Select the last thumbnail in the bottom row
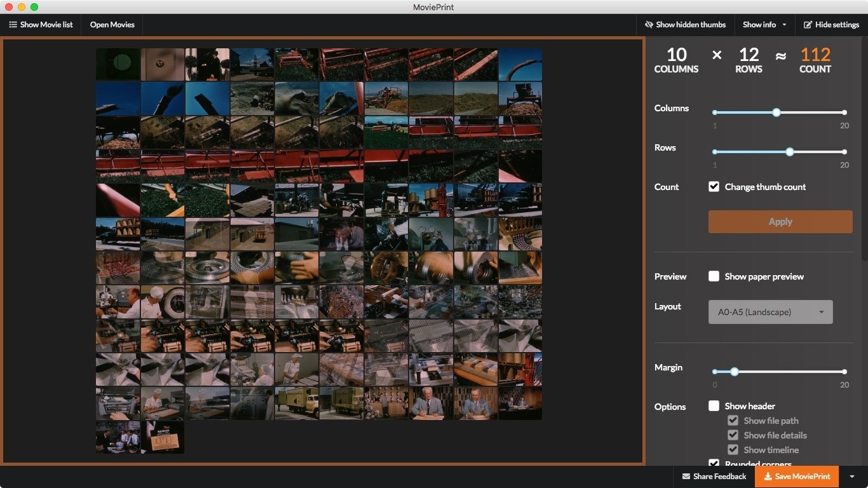Image resolution: width=868 pixels, height=488 pixels. [162, 437]
